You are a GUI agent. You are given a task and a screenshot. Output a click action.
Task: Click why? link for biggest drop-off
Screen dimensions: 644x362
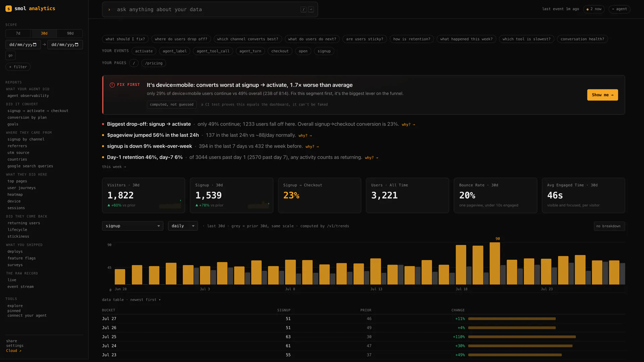408,125
